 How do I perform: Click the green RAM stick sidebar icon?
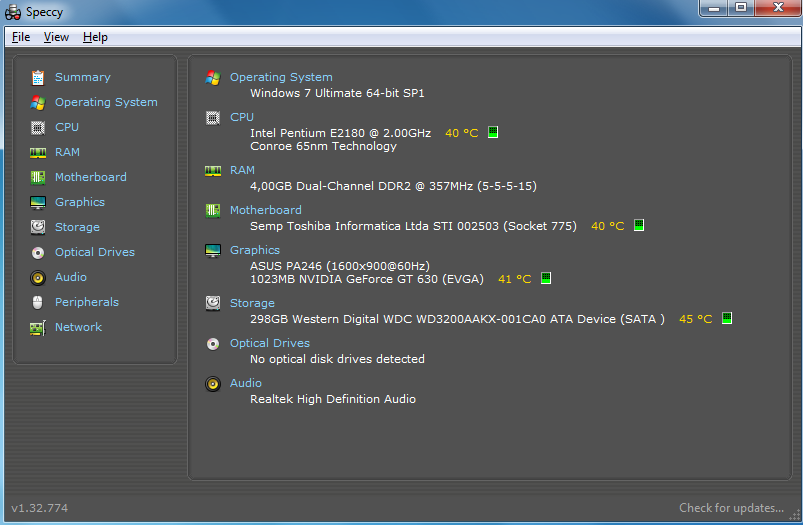[38, 152]
